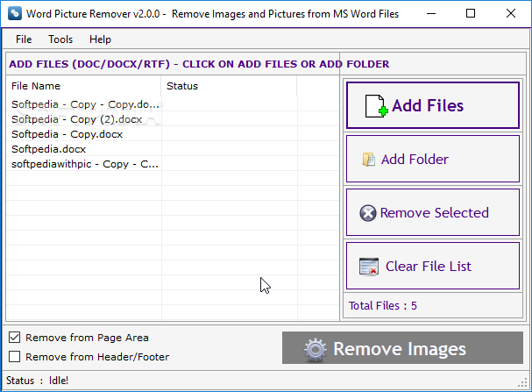The image size is (532, 392).
Task: Click the window resize grip
Action: pos(523,382)
